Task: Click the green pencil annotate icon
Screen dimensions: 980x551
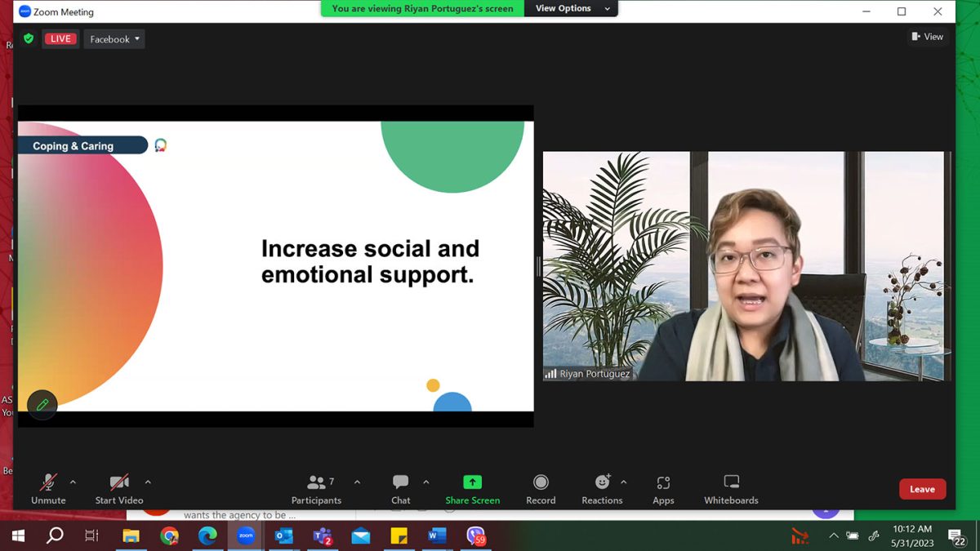Action: pos(42,405)
